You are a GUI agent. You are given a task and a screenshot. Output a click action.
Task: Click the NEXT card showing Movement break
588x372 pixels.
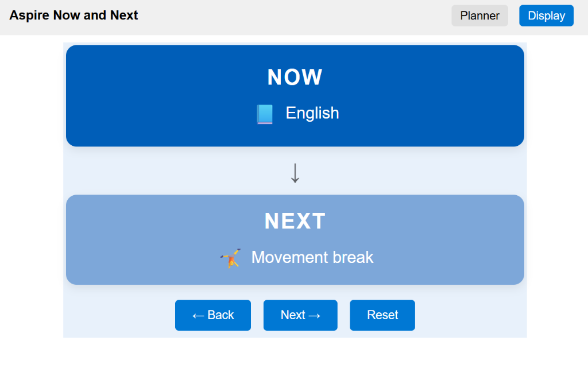(x=295, y=239)
